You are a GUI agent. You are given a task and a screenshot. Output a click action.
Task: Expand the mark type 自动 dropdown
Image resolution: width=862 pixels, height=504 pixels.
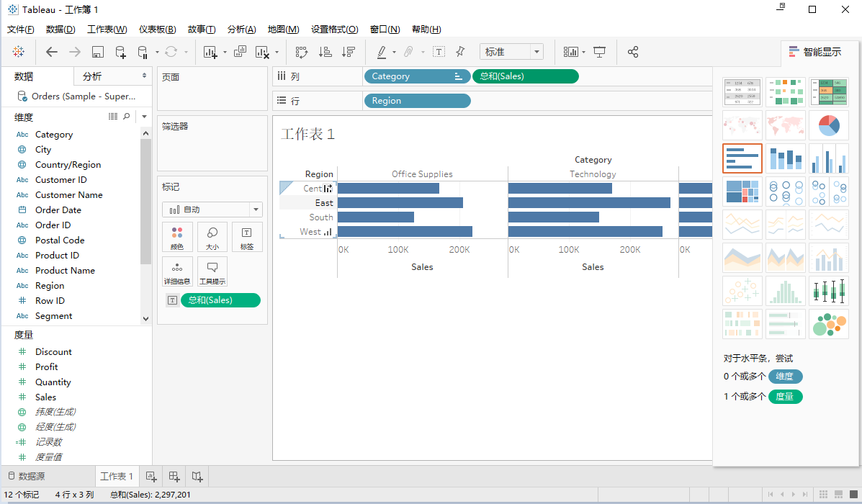click(x=255, y=210)
